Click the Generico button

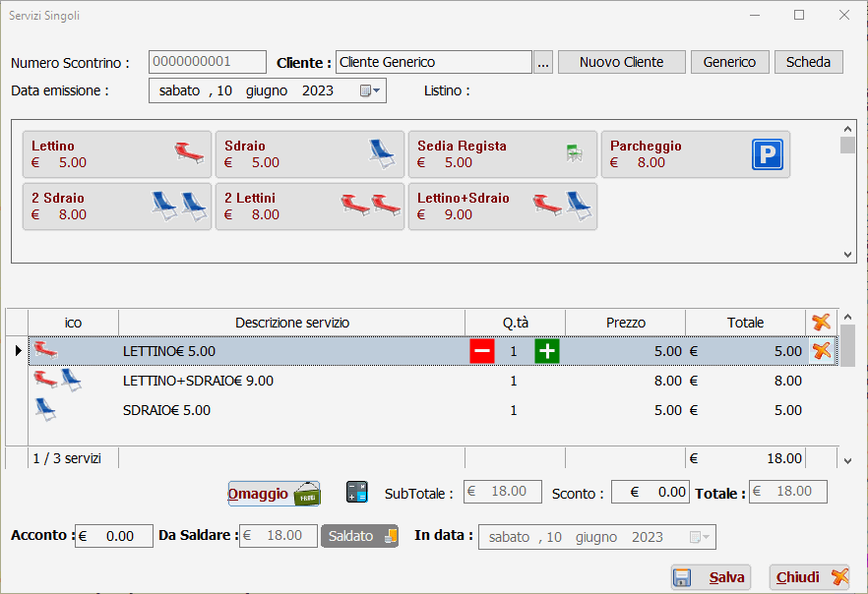coord(729,62)
